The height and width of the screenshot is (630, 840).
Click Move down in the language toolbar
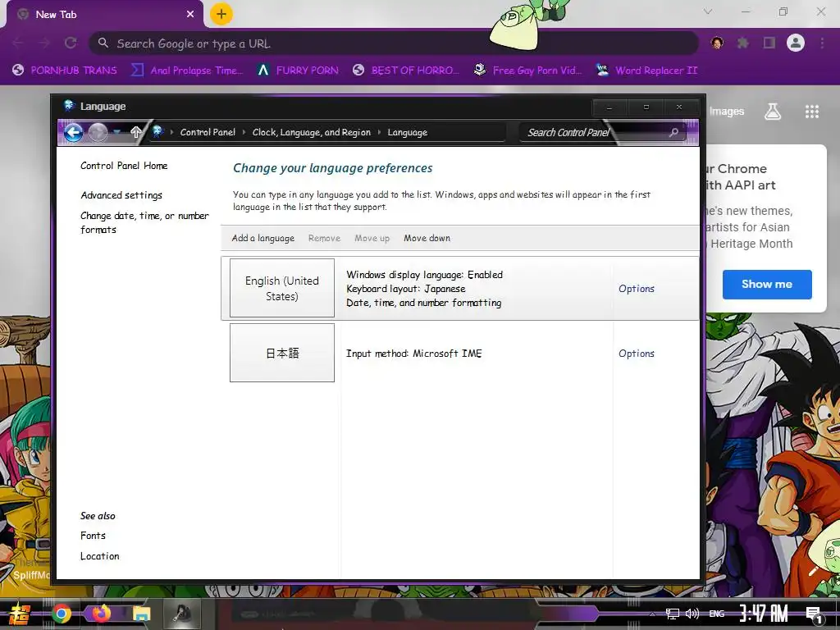click(427, 238)
